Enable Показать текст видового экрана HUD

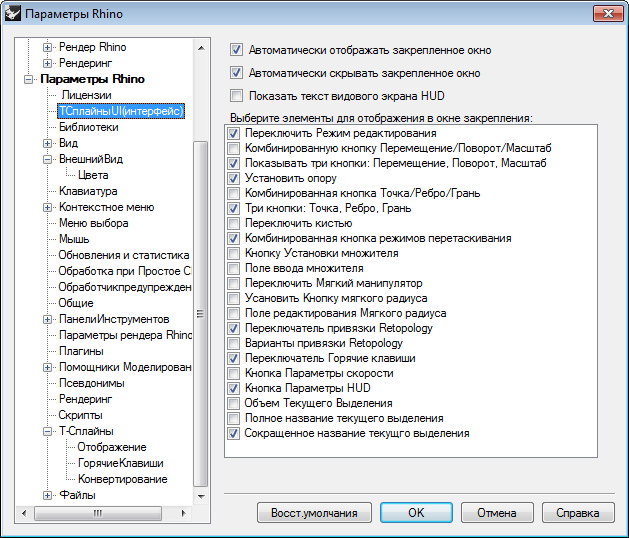point(236,95)
